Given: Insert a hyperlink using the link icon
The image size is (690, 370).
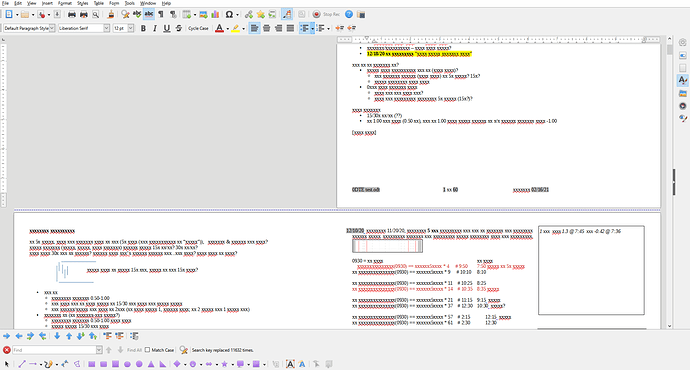Looking at the screenshot, I should tap(249, 15).
